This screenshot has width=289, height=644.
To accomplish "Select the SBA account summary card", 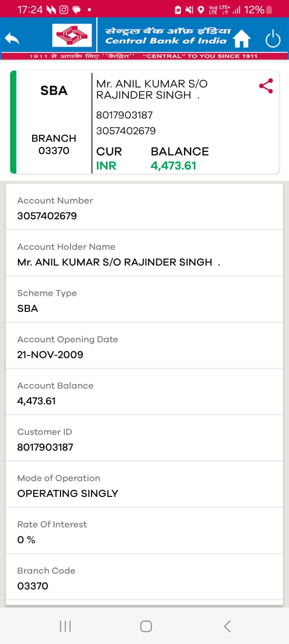I will coord(144,122).
